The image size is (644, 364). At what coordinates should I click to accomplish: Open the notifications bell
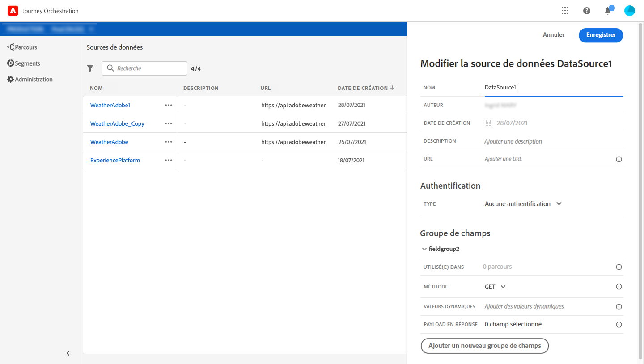(608, 11)
